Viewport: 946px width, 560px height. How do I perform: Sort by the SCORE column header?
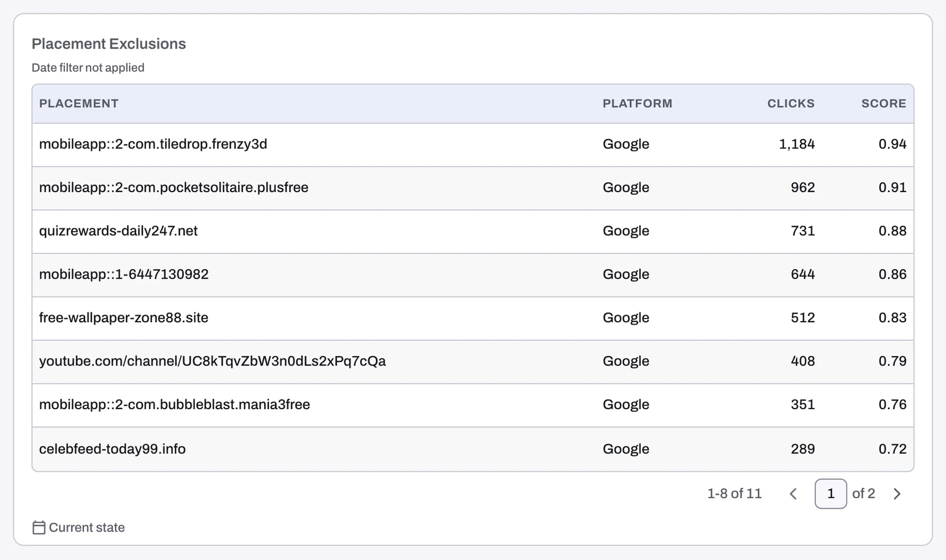click(883, 103)
